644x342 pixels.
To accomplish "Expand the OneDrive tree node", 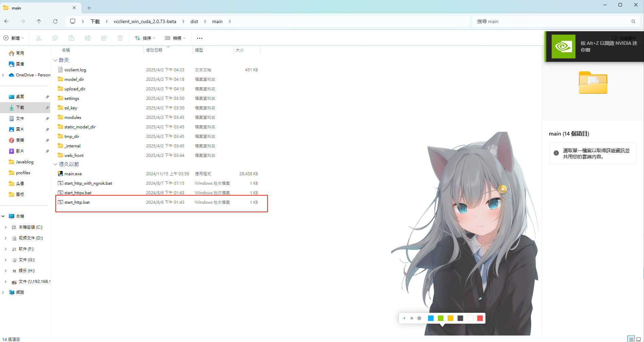I will tap(3, 75).
